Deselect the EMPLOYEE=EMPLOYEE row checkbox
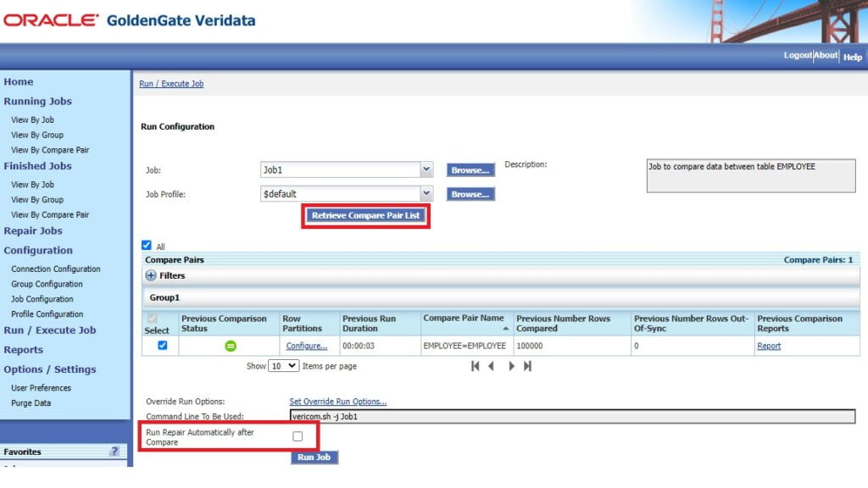The width and height of the screenshot is (868, 488). tap(162, 346)
